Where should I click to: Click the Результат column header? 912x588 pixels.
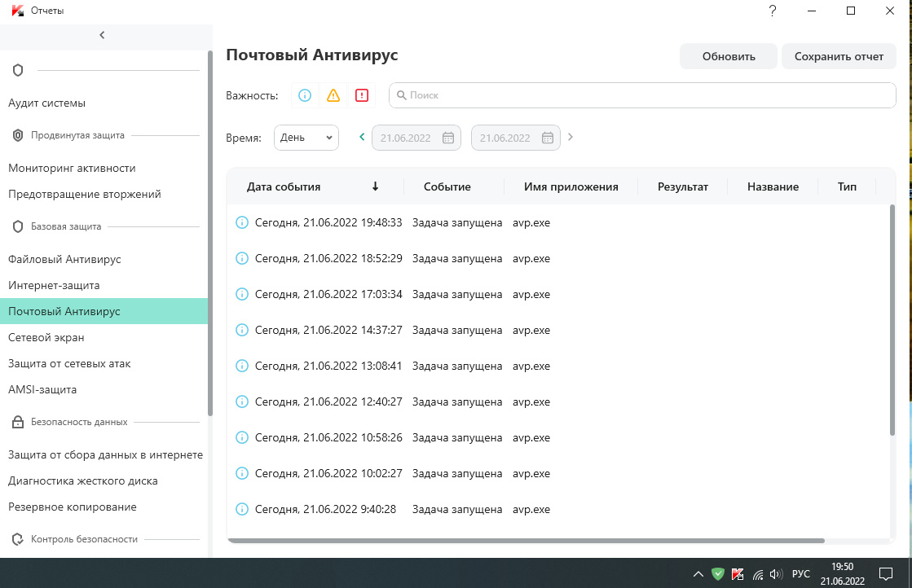[x=683, y=186]
